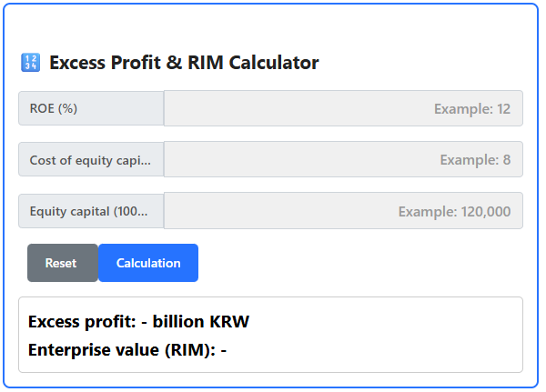
Task: Click the 1234 numbers icon in the title
Action: [x=30, y=63]
